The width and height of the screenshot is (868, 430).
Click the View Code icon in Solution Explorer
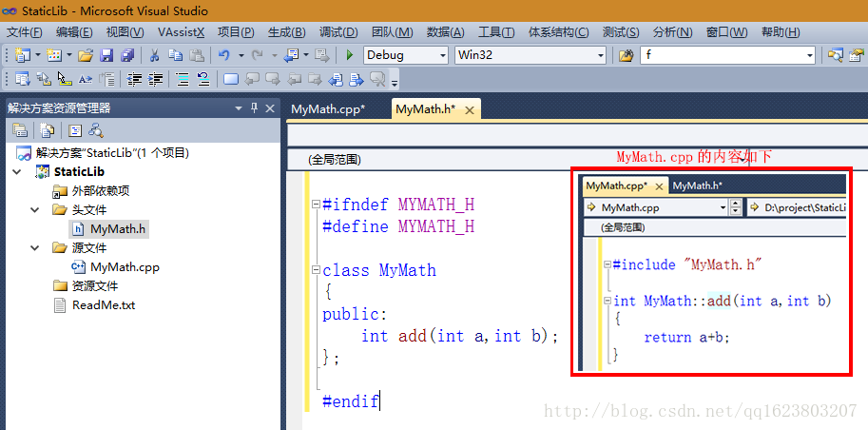[75, 130]
